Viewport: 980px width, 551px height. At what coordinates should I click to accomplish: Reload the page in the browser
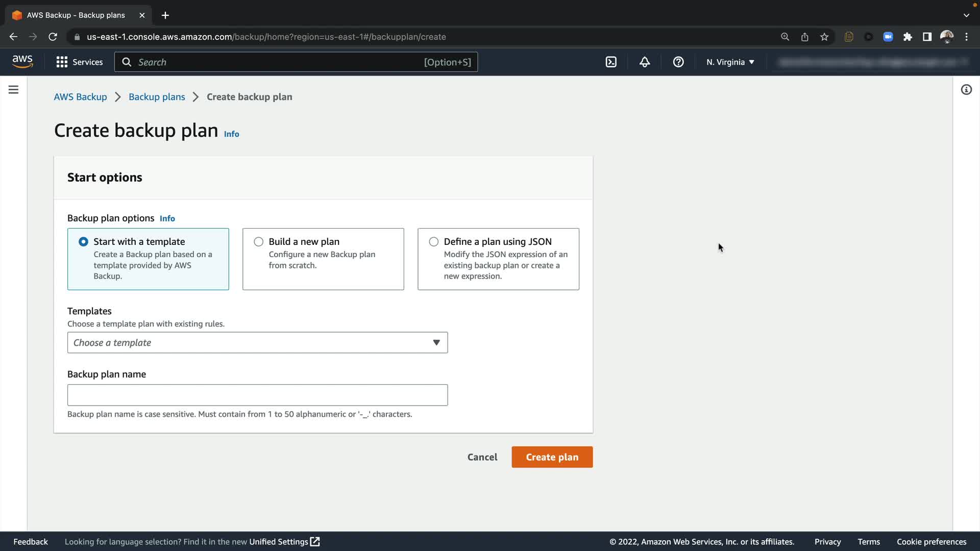click(x=53, y=37)
